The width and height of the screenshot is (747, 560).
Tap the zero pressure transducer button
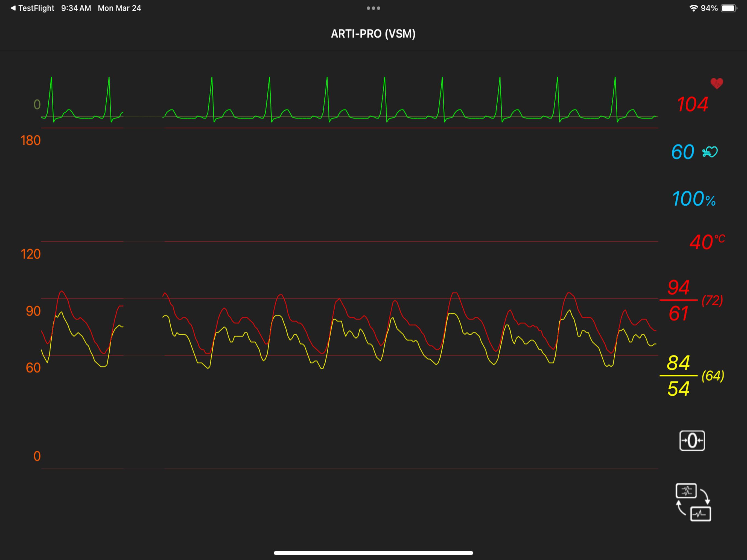pyautogui.click(x=692, y=441)
